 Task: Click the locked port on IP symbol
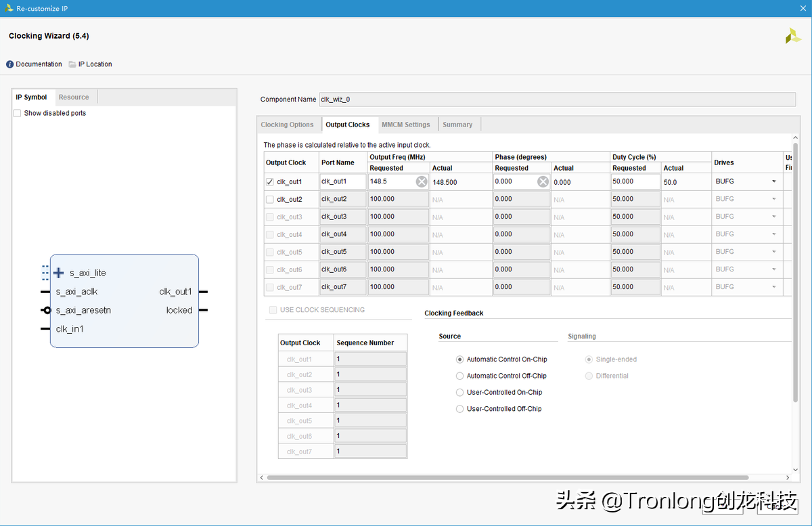point(179,310)
